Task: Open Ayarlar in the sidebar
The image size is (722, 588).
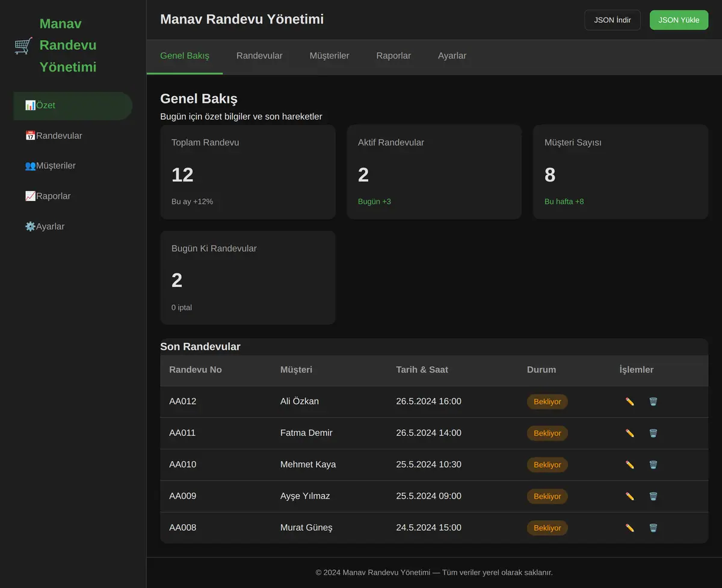Action: point(73,227)
